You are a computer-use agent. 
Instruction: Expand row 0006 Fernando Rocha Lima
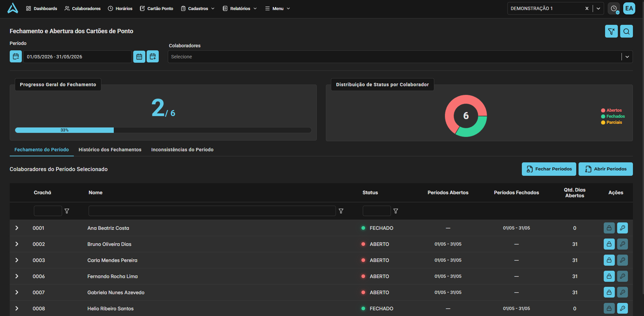click(x=17, y=276)
